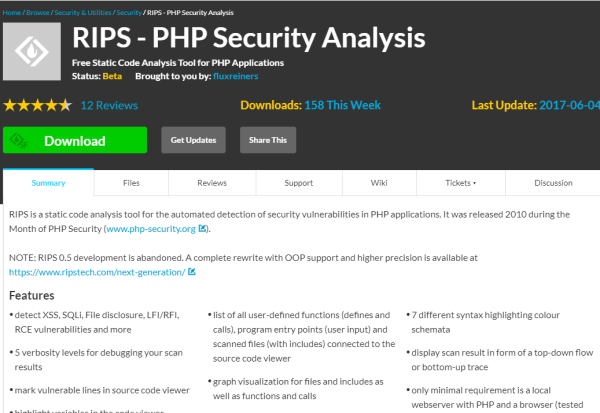Click the Share This button
Viewport: 600px width, 413px height.
pyautogui.click(x=267, y=140)
